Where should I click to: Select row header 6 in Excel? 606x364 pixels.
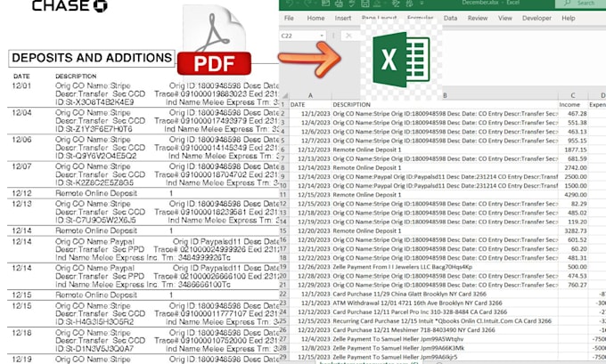pyautogui.click(x=283, y=150)
